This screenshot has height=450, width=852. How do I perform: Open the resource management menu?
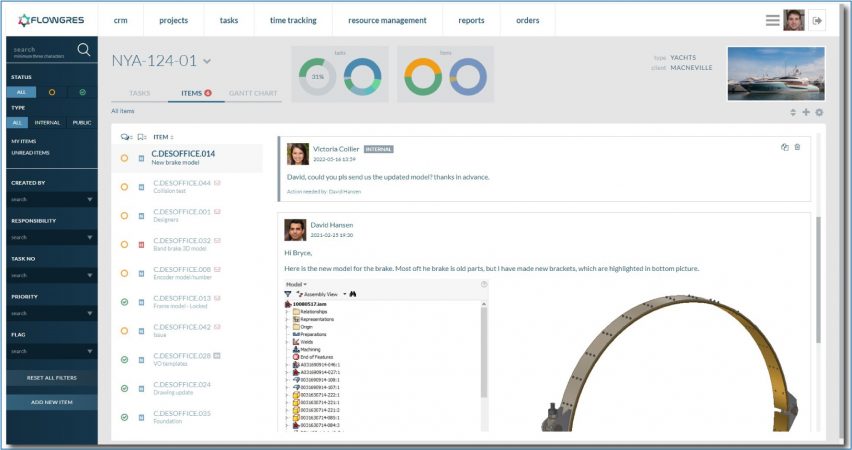[x=387, y=20]
